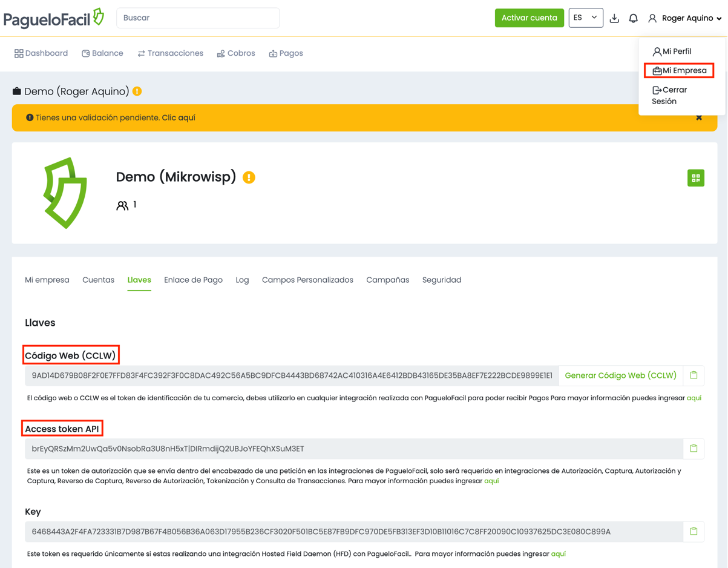This screenshot has height=568, width=728.
Task: Click warning icon next to Demo (Roger Aquino)
Action: pyautogui.click(x=137, y=91)
